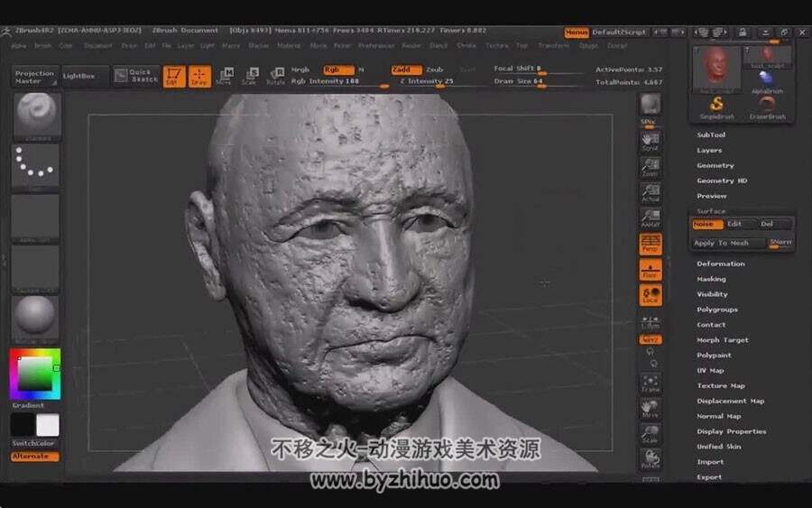
Task: Click the Zoom canvas icon
Action: [x=651, y=167]
